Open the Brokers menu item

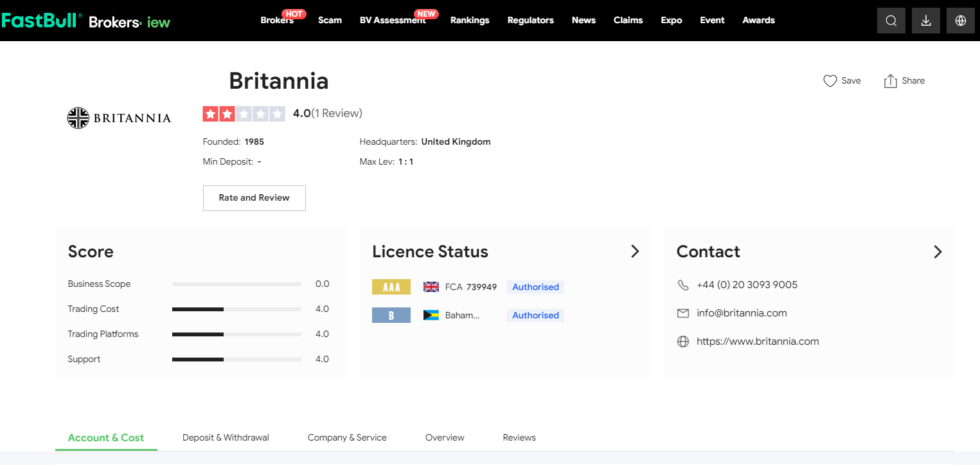click(277, 21)
